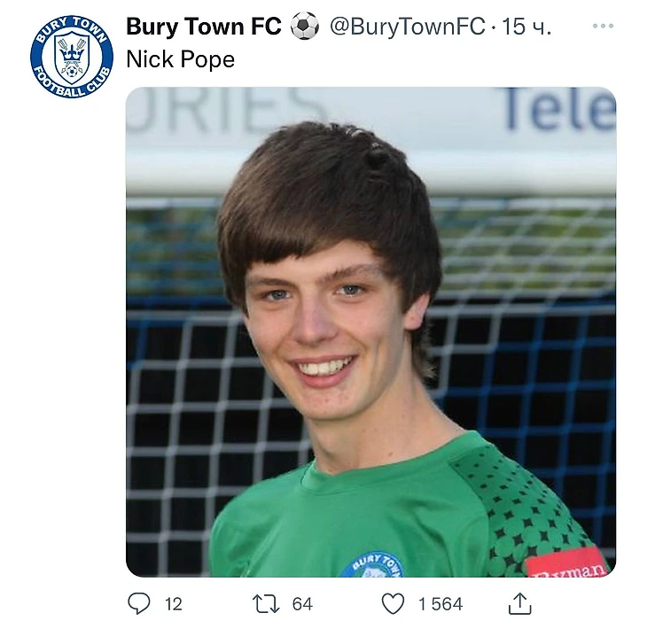The image size is (647, 644).
Task: Click the Bury Town badge on the green shirt
Action: point(372,565)
